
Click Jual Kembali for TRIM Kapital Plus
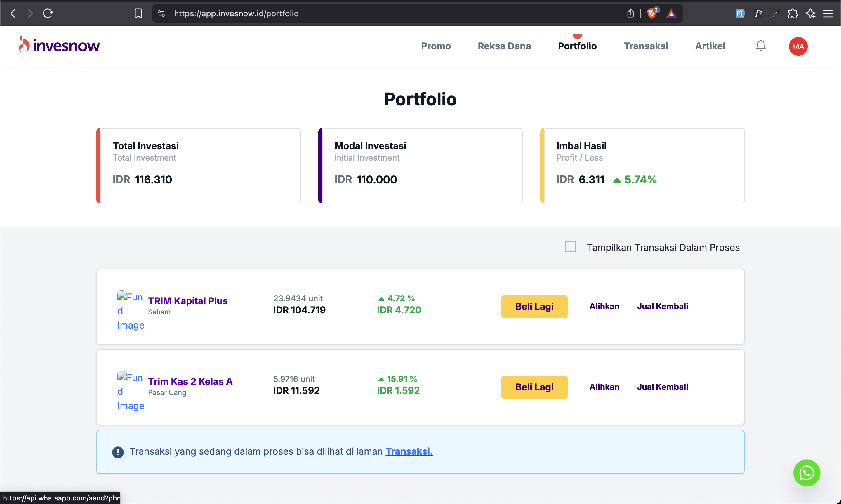point(662,306)
